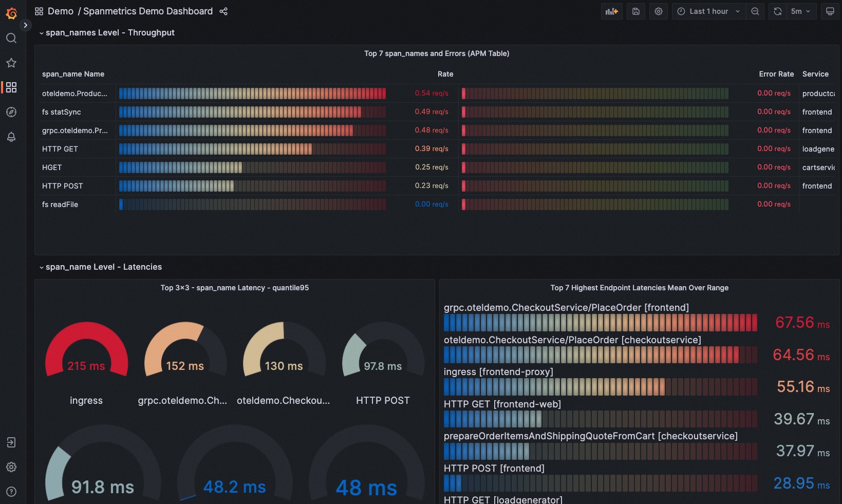Open Alerting bell icon in sidebar
The image size is (842, 504).
[11, 137]
